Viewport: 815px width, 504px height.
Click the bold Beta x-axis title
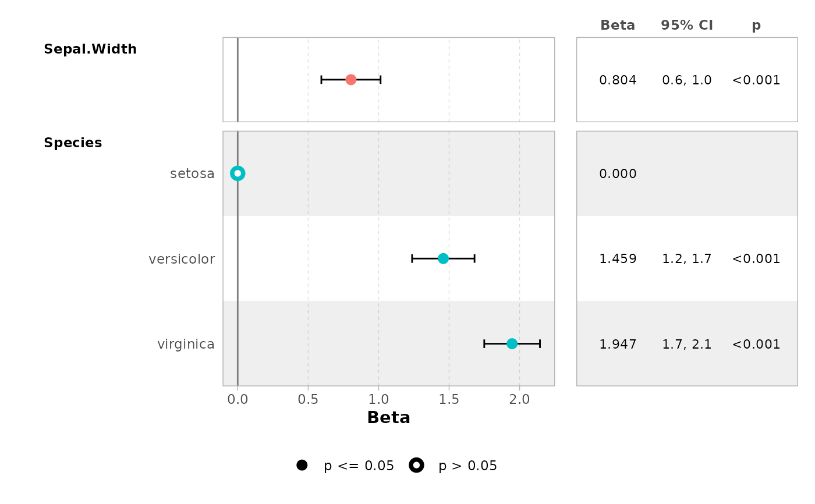[x=388, y=418]
